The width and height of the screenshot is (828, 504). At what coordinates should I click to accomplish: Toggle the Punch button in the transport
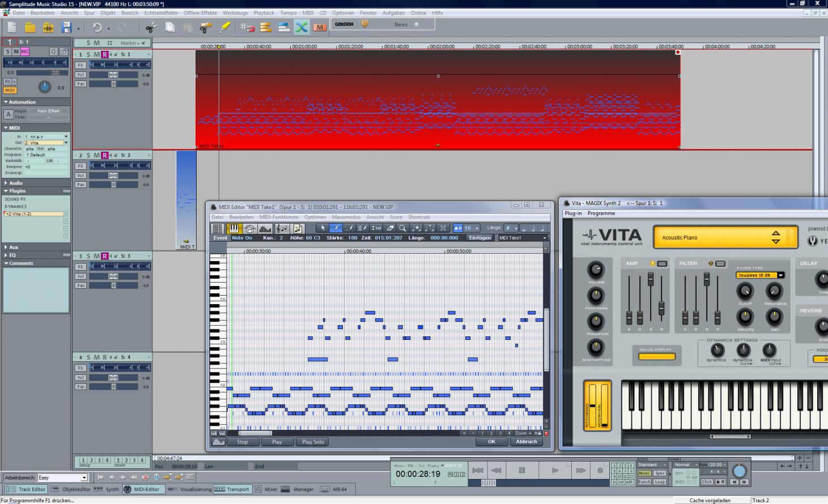tap(644, 482)
